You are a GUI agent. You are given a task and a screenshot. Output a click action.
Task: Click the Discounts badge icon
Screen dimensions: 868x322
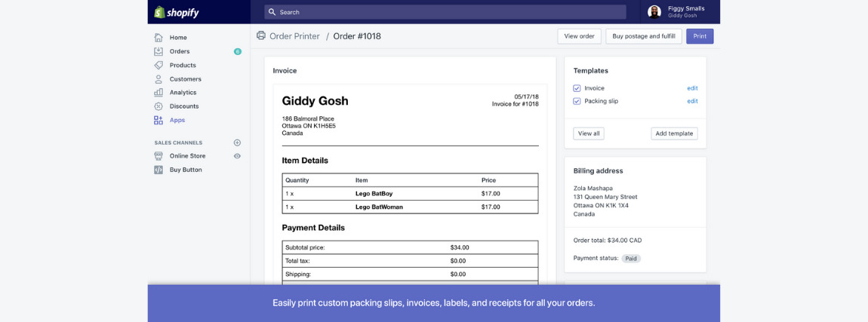pos(159,106)
